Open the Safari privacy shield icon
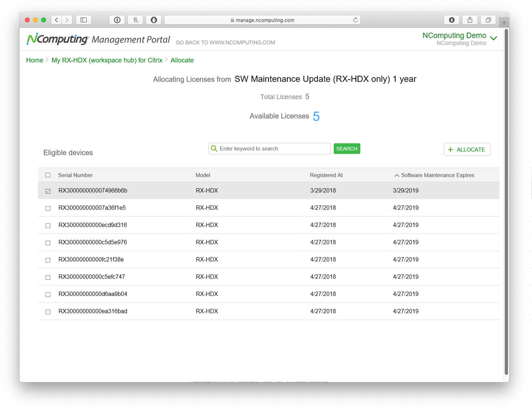Image resolution: width=532 pixels, height=409 pixels. [x=154, y=20]
